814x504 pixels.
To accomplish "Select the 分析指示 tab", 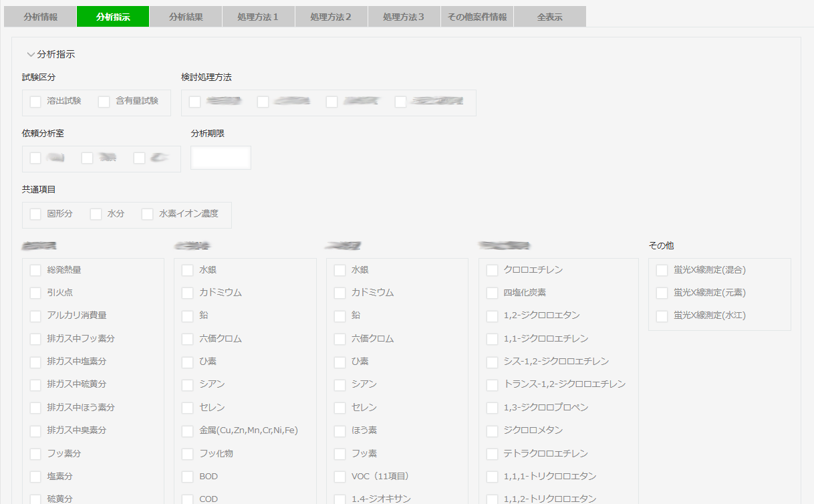I will (x=113, y=17).
